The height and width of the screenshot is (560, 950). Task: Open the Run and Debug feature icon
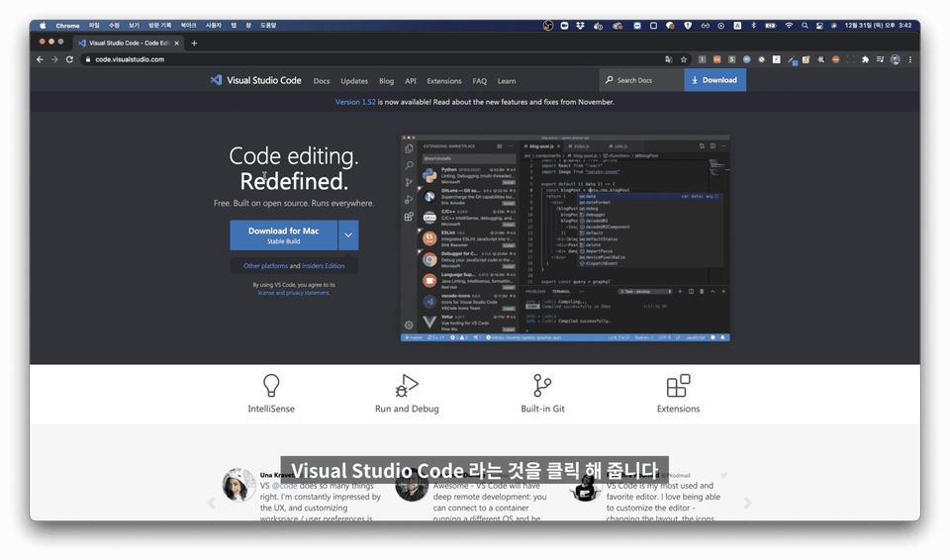pyautogui.click(x=407, y=386)
